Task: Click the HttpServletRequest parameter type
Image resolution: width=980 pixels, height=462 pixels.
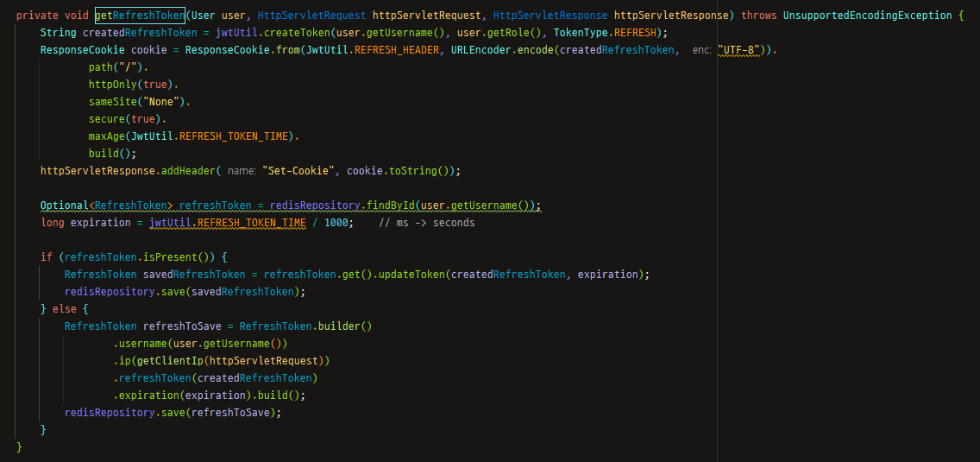Action: point(311,15)
